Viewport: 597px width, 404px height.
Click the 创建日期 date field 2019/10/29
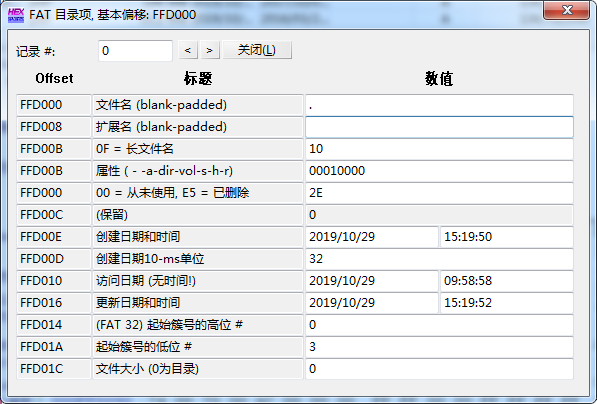(x=372, y=237)
